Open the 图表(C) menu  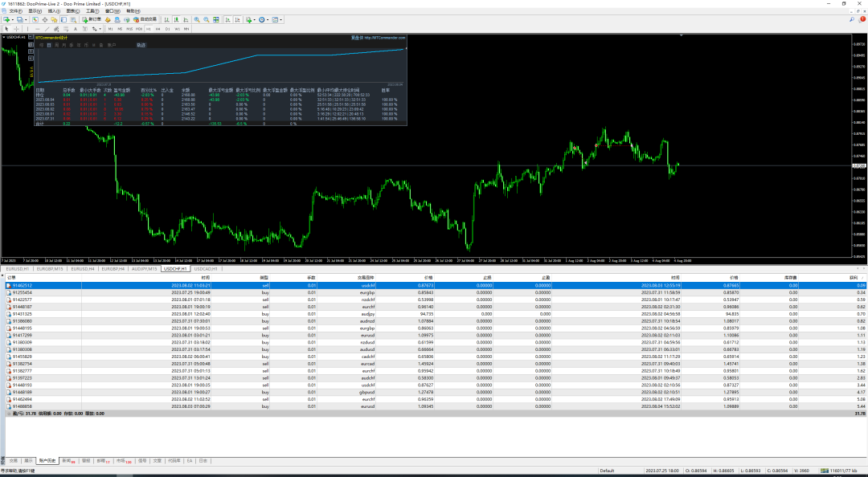coord(73,11)
